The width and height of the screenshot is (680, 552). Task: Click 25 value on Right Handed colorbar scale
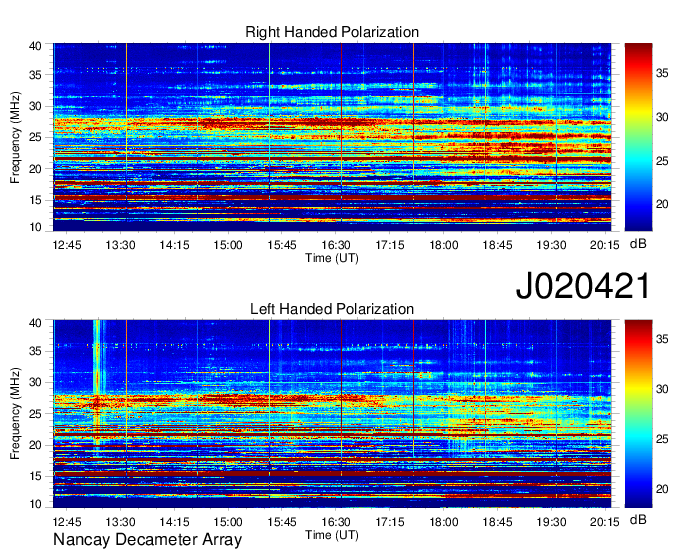click(x=662, y=161)
